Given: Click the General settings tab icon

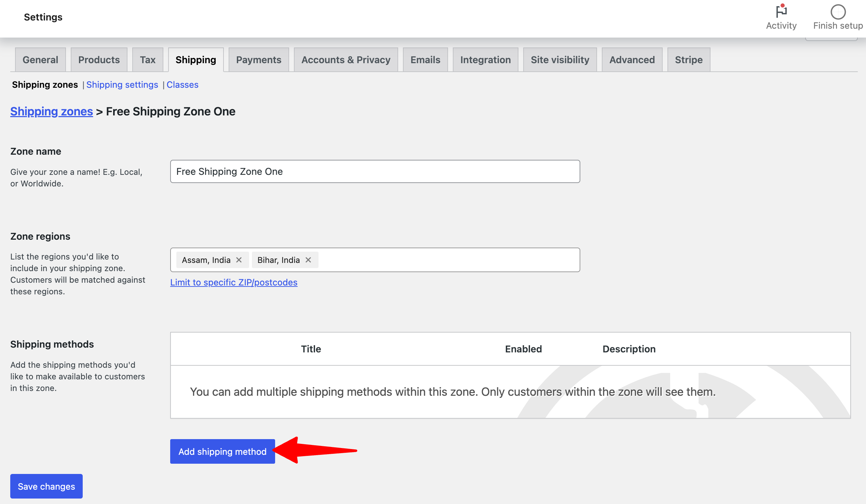Looking at the screenshot, I should pyautogui.click(x=40, y=59).
